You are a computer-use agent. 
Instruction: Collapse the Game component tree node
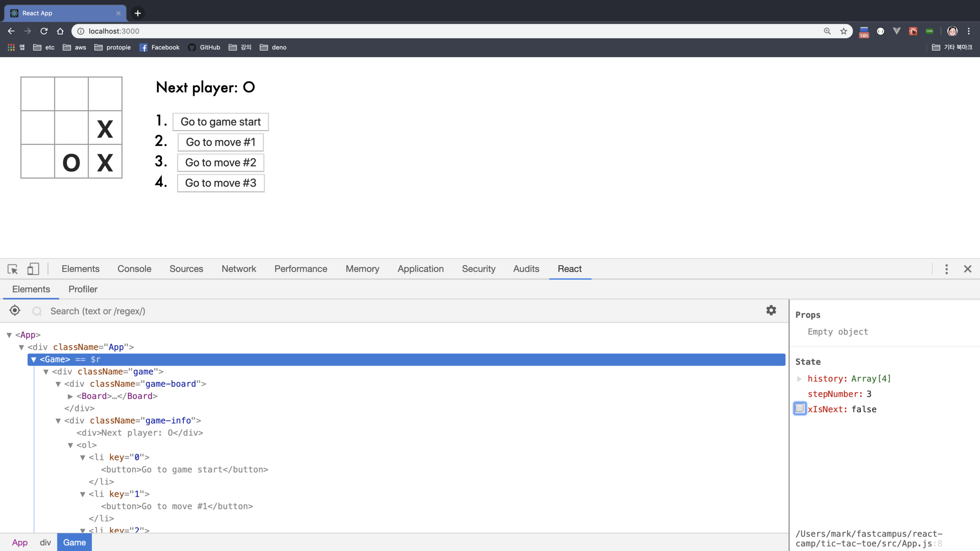pos(34,360)
